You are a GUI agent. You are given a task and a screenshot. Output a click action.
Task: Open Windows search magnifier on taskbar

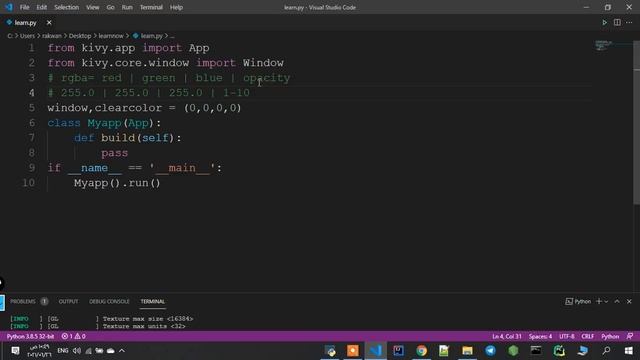(607, 351)
